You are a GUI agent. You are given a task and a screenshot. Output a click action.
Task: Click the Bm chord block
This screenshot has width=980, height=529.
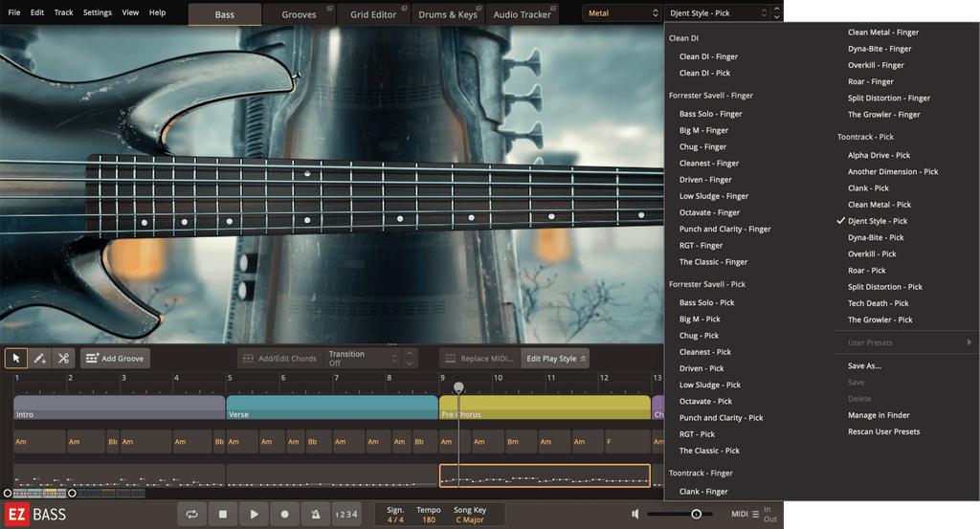click(x=522, y=442)
